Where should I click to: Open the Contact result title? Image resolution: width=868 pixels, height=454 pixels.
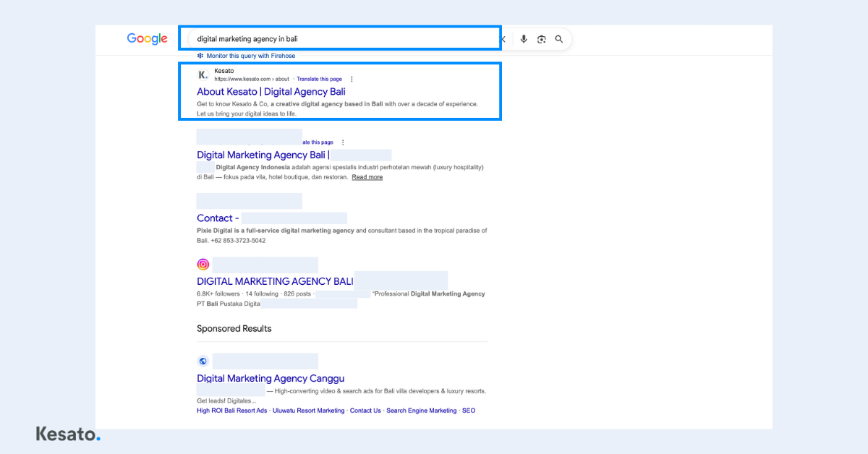(x=218, y=218)
